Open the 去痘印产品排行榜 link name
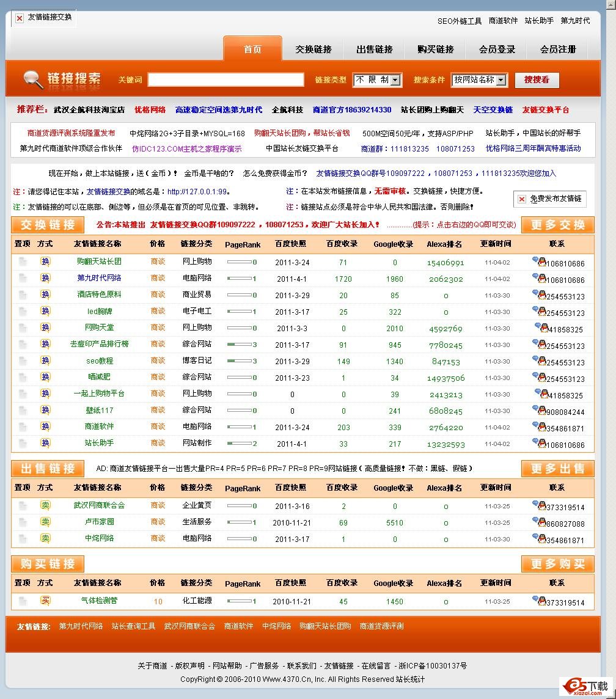The image size is (616, 699). (99, 344)
